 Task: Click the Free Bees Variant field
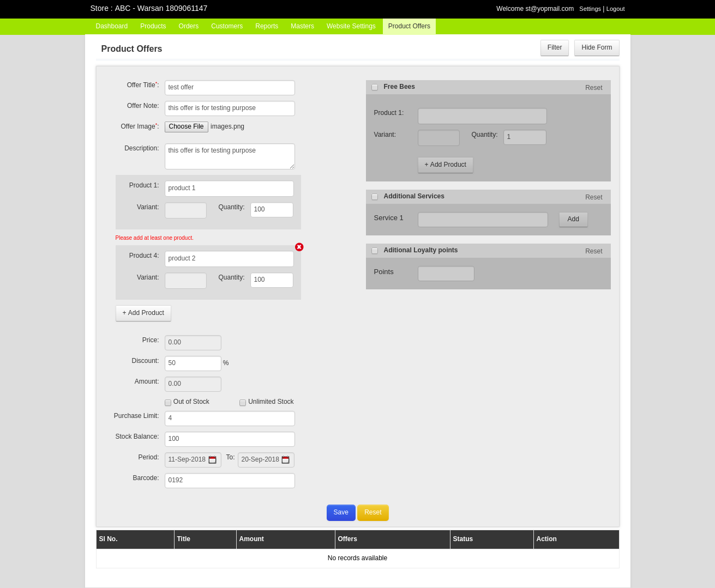[438, 138]
